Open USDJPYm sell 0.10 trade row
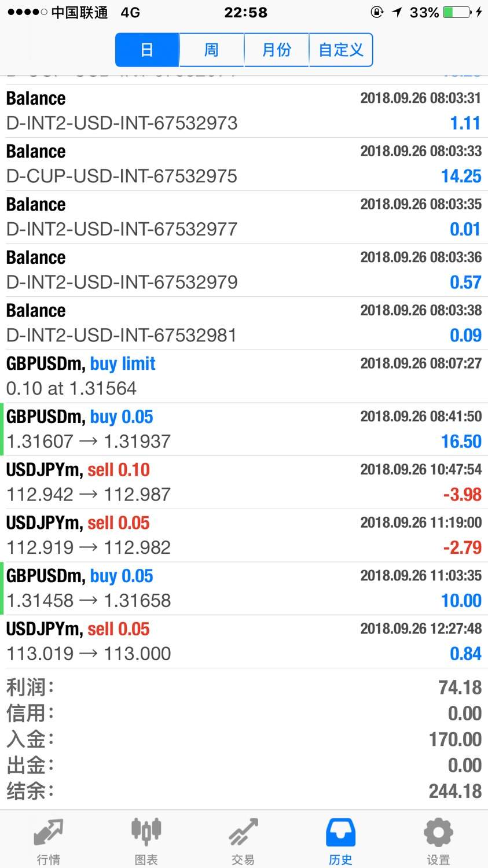Screen dimensions: 488x868 [244, 483]
